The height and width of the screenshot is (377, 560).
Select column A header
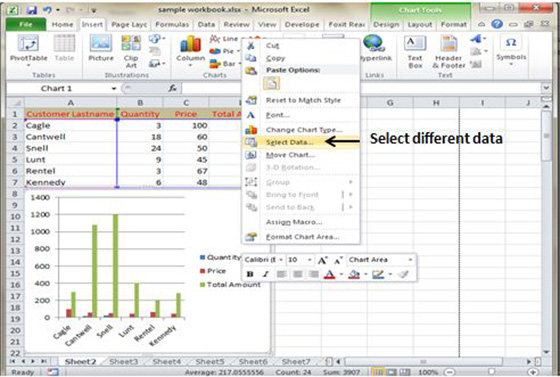[70, 103]
